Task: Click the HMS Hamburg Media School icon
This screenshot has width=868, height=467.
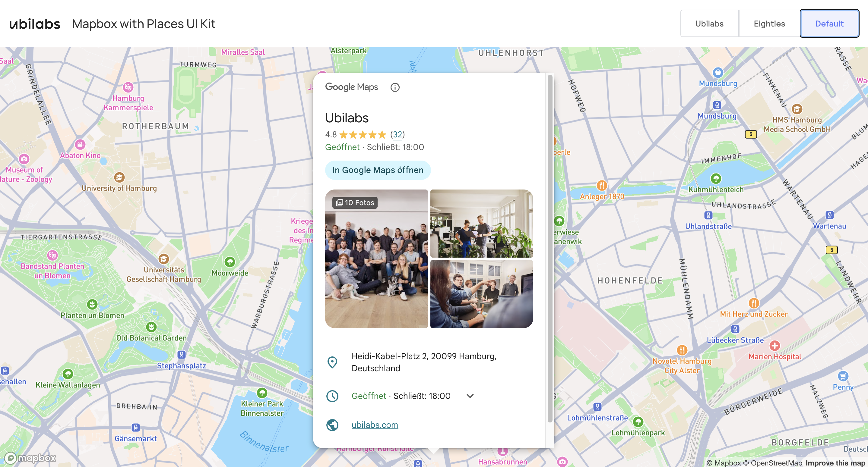Action: [x=797, y=109]
